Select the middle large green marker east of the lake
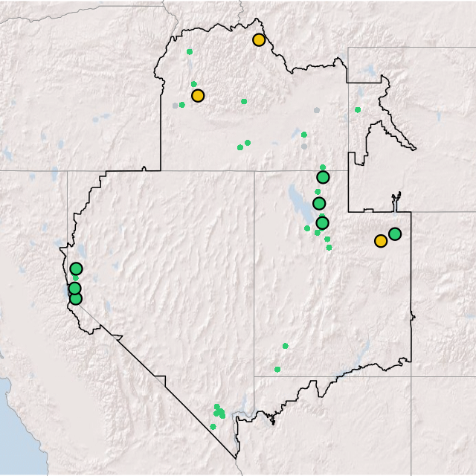Image resolution: width=476 pixels, height=476 pixels. [x=319, y=204]
